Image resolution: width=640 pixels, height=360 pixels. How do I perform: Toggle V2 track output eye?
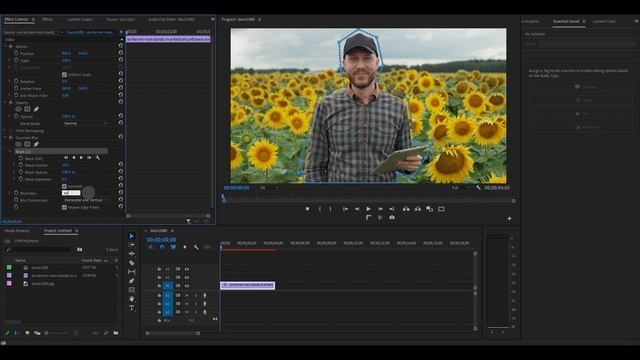click(x=187, y=278)
